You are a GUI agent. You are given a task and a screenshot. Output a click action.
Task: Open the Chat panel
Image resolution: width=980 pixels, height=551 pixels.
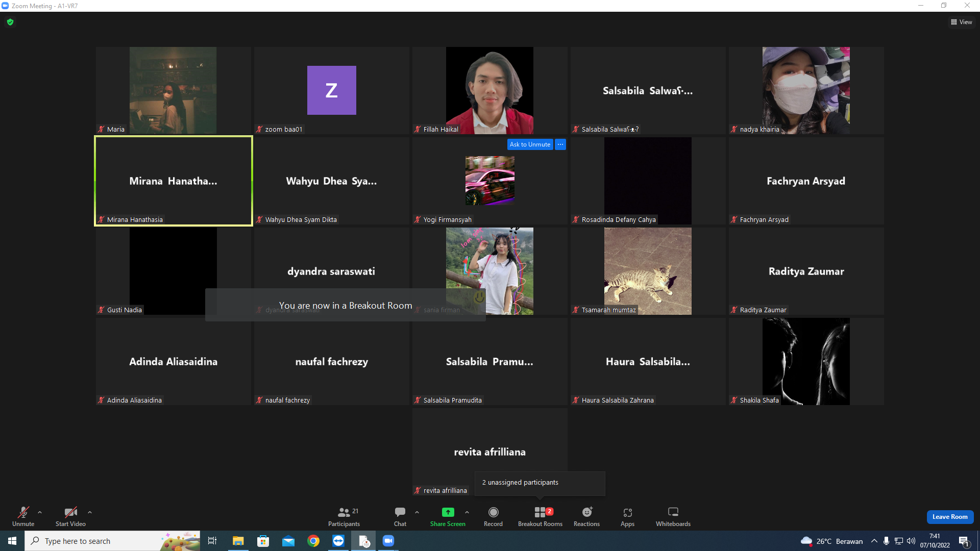[400, 516]
